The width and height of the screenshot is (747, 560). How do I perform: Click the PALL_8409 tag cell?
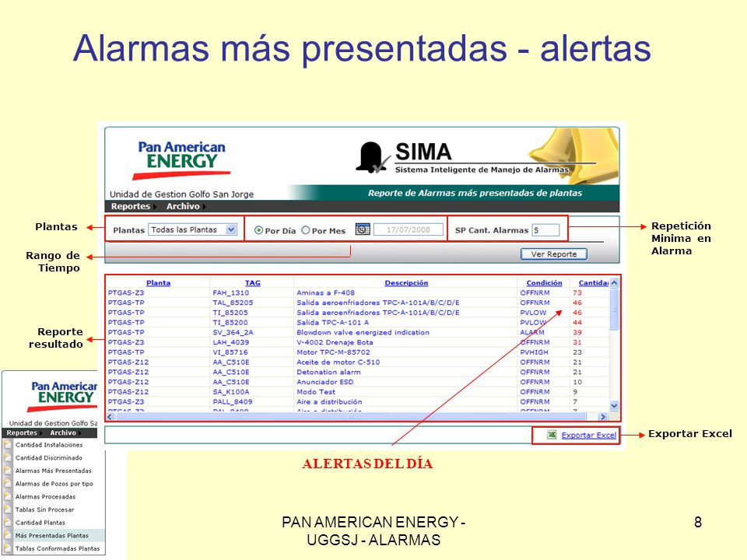(233, 402)
